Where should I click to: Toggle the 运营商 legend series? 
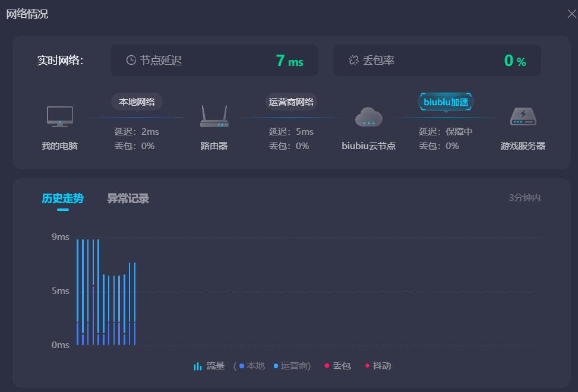pos(292,366)
